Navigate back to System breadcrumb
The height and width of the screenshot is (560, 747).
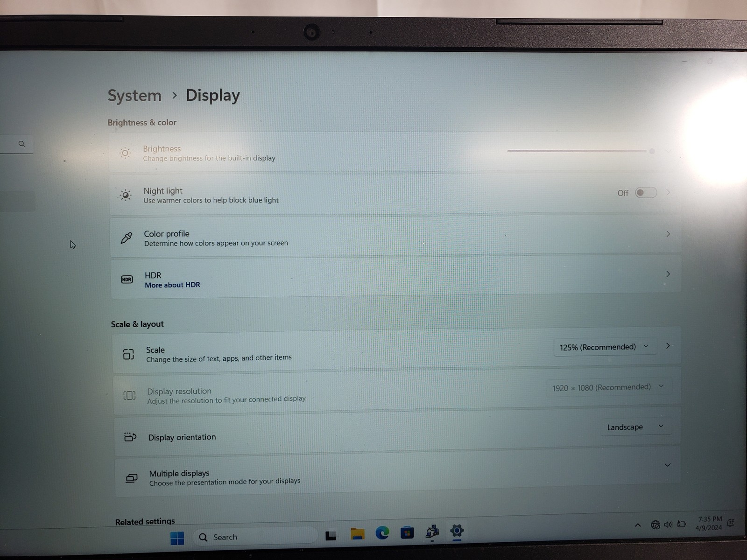click(x=134, y=96)
